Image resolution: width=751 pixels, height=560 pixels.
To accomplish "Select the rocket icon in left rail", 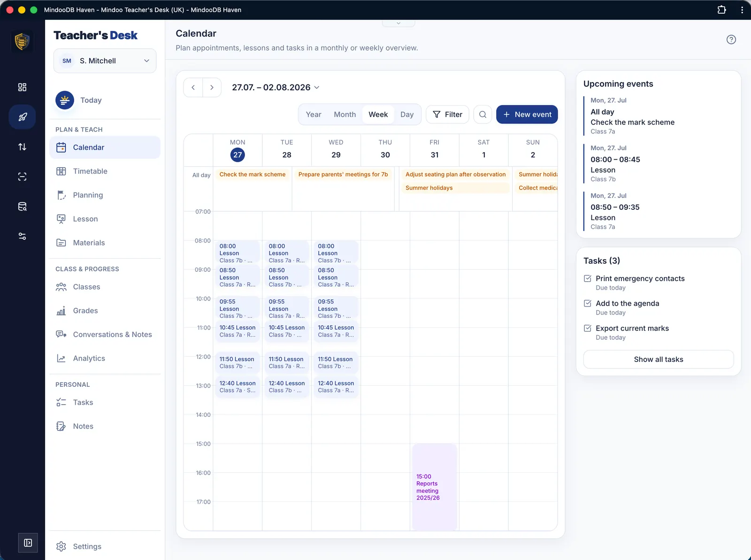I will coord(22,117).
